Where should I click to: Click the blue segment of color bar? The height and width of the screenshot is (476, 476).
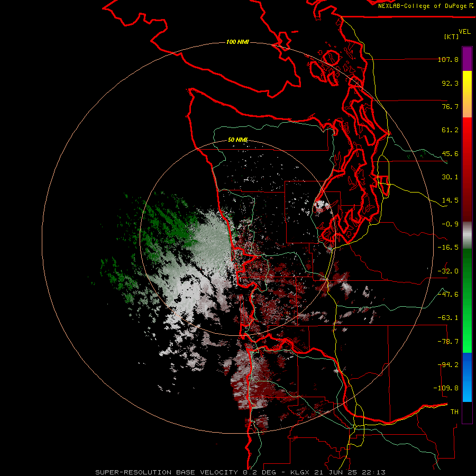pyautogui.click(x=467, y=377)
